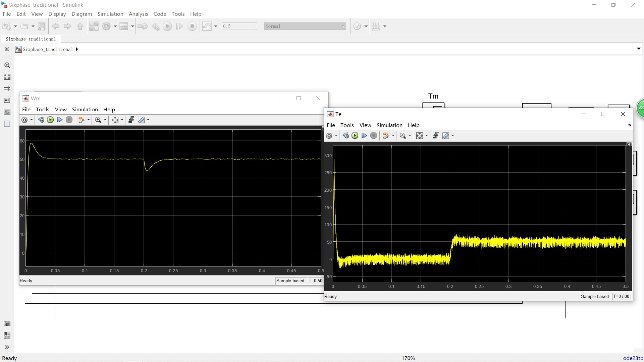Select Sixphase_traditional model tab

click(x=31, y=39)
